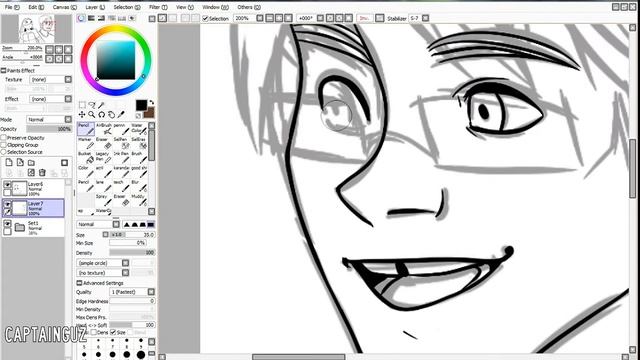Open the Others menu
The width and height of the screenshot is (640, 360).
point(249,7)
